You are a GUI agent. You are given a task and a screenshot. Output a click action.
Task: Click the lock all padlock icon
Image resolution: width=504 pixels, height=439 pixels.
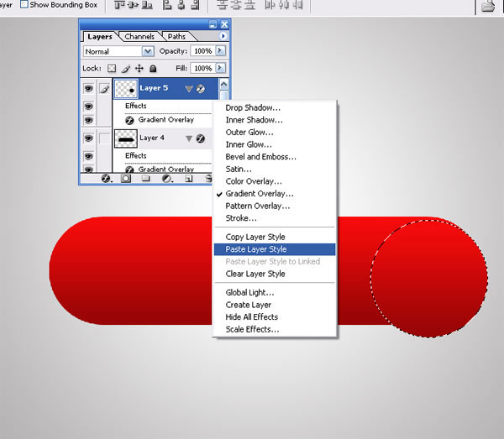tap(152, 68)
